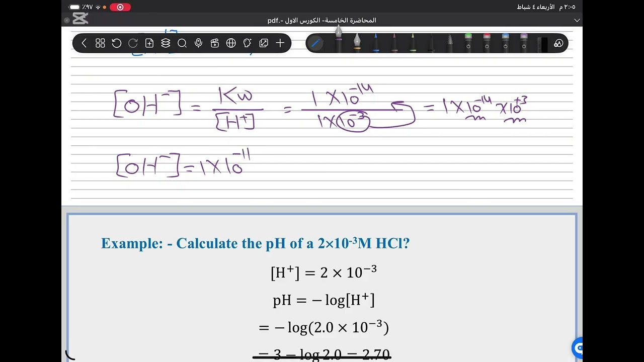Viewport: 644px width, 362px height.
Task: Open the page grid overview
Action: pyautogui.click(x=100, y=43)
